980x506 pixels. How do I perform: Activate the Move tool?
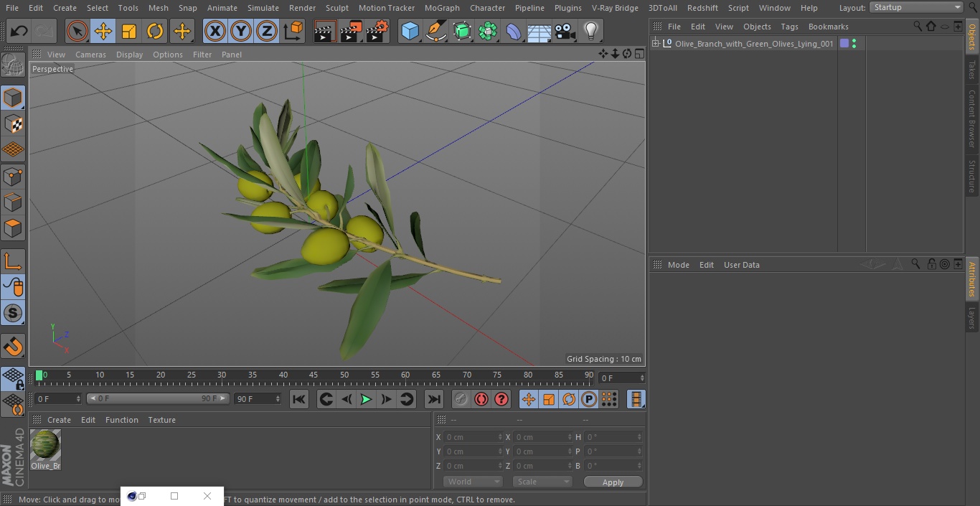(x=103, y=32)
